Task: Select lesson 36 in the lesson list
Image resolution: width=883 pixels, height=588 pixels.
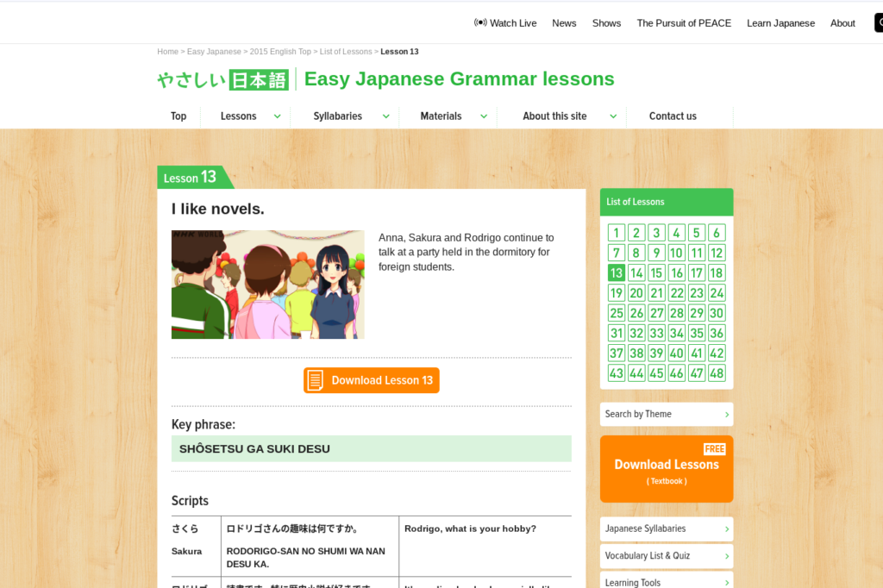Action: (x=717, y=333)
